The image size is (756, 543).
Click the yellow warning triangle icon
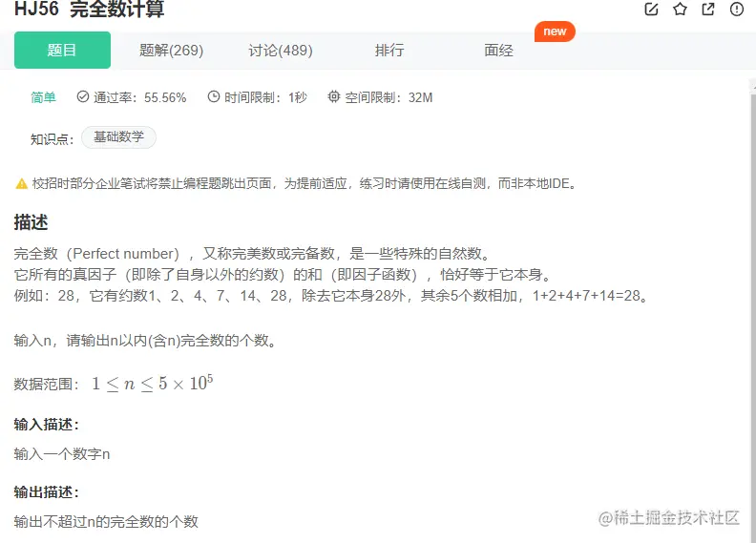click(21, 183)
